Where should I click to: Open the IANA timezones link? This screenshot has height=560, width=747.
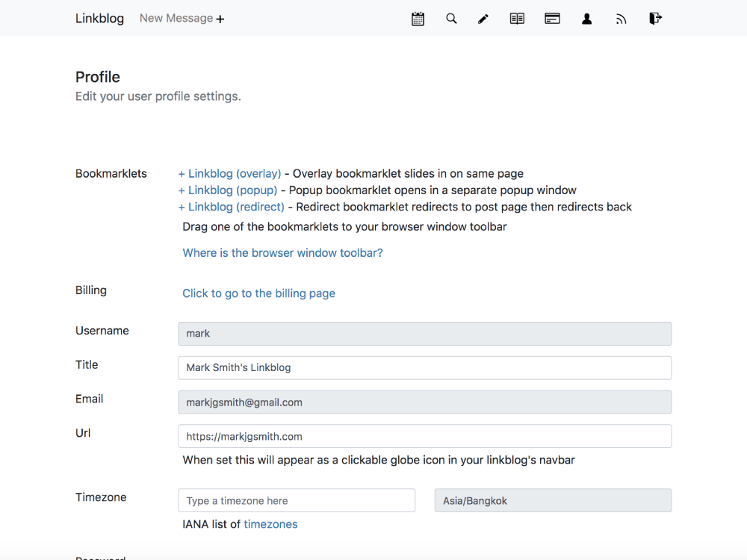tap(270, 524)
